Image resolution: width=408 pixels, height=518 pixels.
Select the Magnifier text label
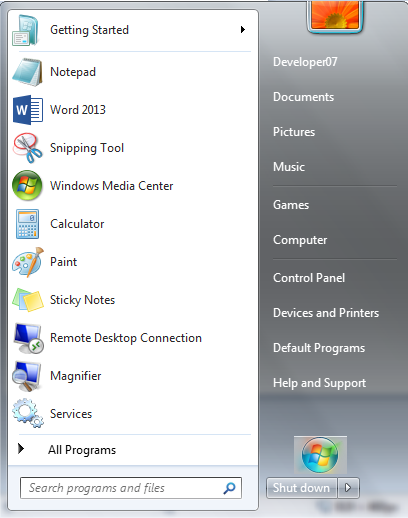click(x=76, y=376)
